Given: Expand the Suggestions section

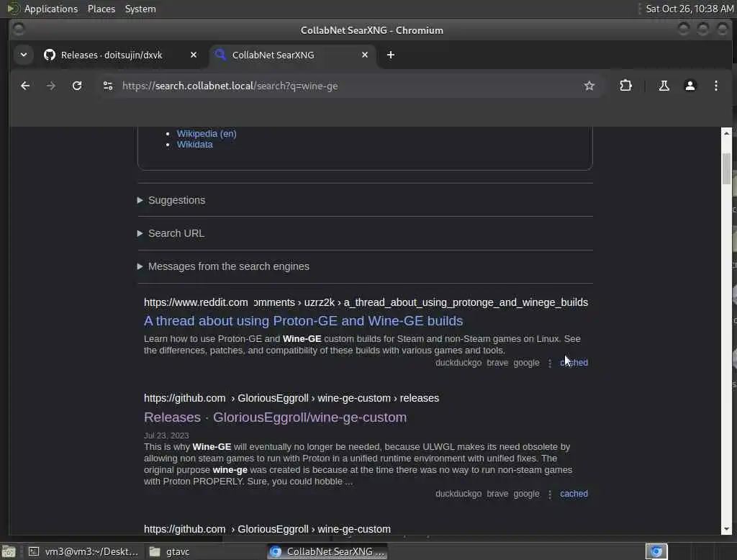Looking at the screenshot, I should (x=176, y=200).
